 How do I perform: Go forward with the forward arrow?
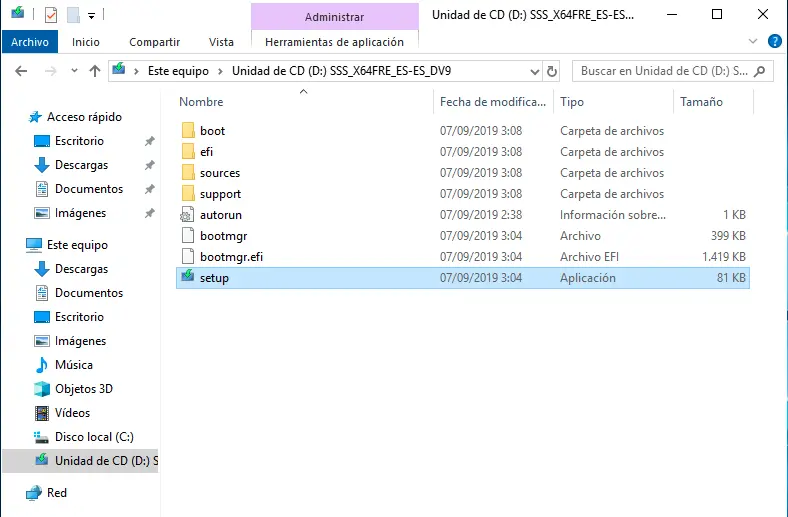pos(51,71)
